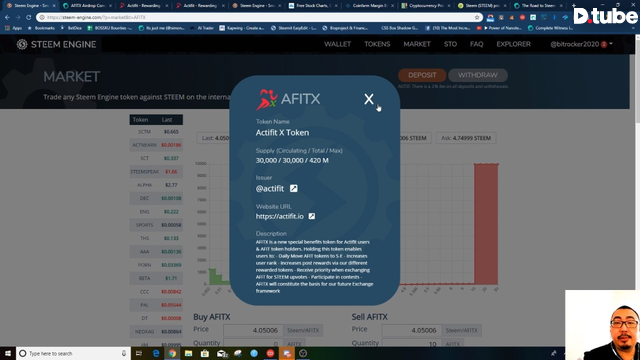Open the FAQ menu item
Image resolution: width=640 pixels, height=360 pixels.
[476, 44]
